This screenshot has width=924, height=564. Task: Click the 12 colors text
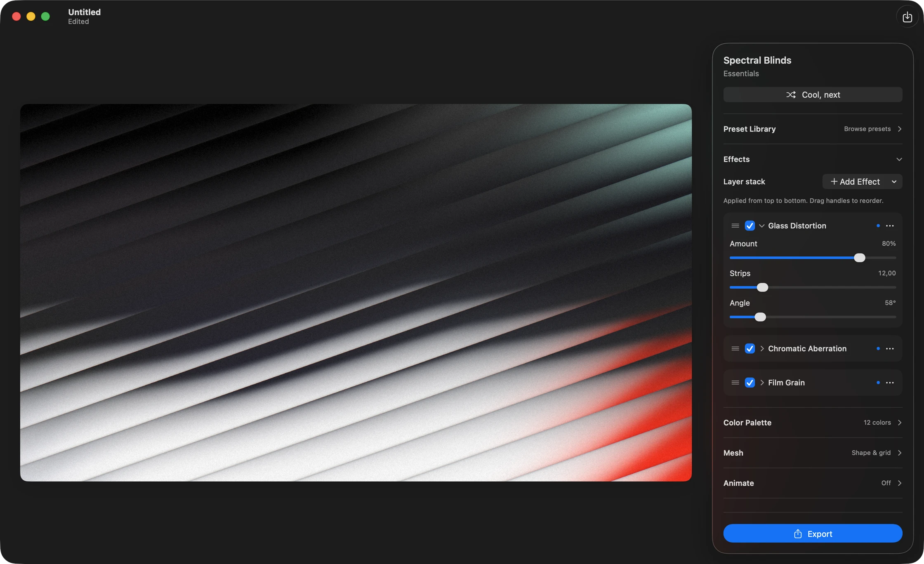pyautogui.click(x=877, y=423)
